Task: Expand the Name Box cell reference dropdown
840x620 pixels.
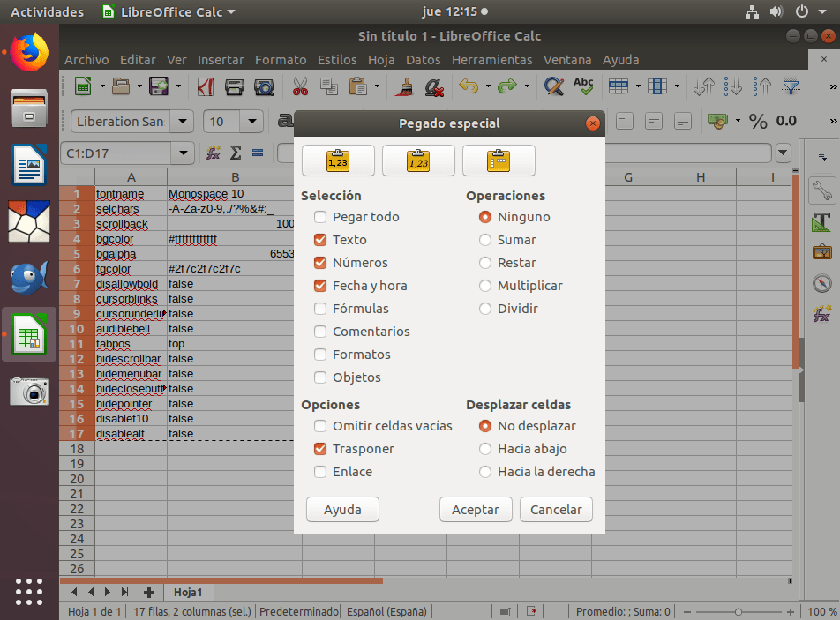Action: [183, 153]
